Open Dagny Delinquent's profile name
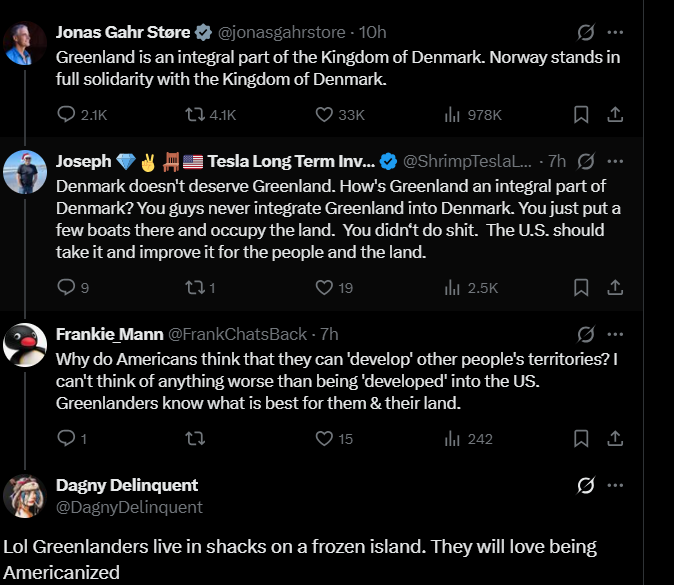The image size is (674, 585). (127, 485)
